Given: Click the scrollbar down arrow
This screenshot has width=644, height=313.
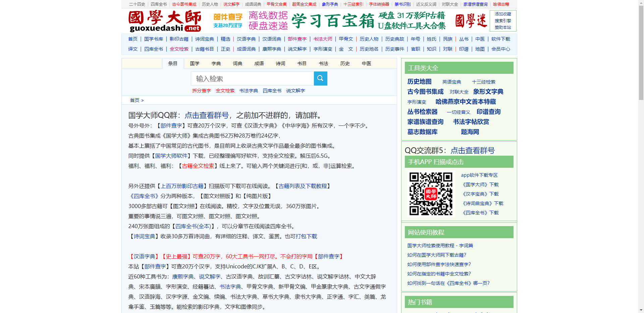Looking at the screenshot, I should click(x=641, y=310).
